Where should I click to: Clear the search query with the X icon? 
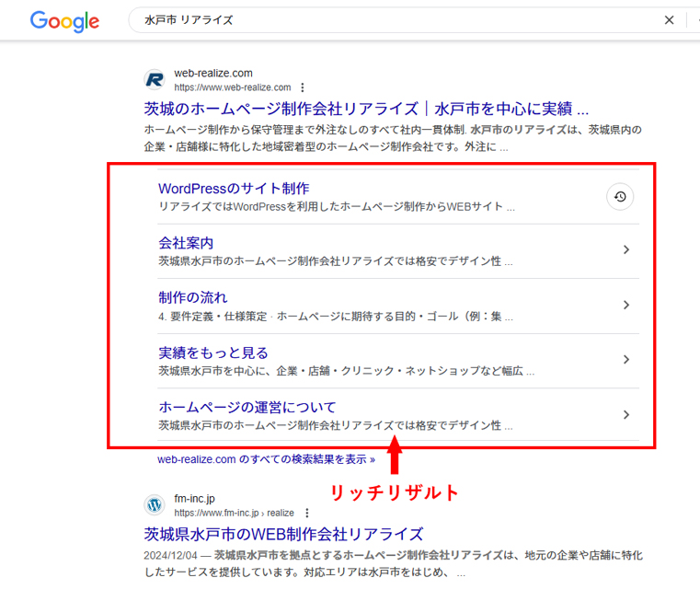(669, 20)
